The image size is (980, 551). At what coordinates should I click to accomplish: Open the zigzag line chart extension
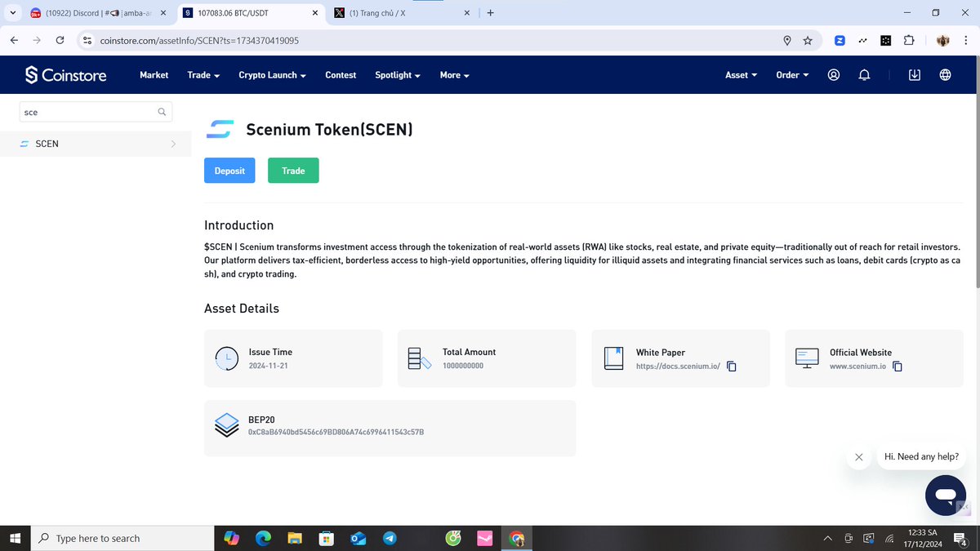tap(862, 40)
